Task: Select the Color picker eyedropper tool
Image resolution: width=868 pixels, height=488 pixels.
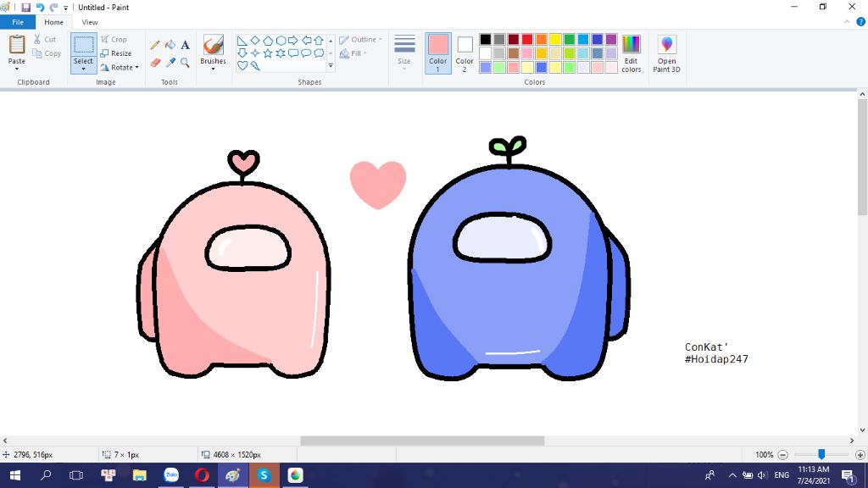Action: pos(170,63)
